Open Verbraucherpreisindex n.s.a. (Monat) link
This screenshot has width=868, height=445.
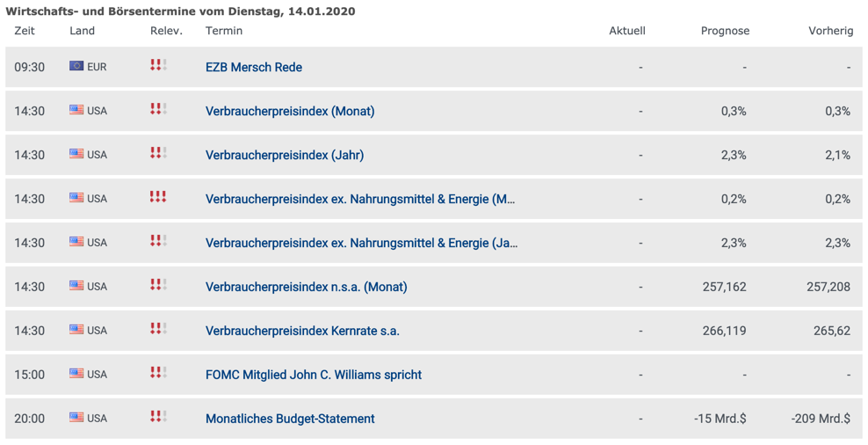[306, 287]
